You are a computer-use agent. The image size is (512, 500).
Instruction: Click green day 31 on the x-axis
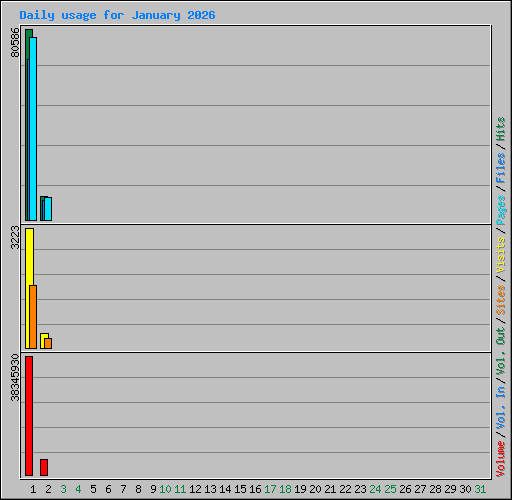[480, 489]
